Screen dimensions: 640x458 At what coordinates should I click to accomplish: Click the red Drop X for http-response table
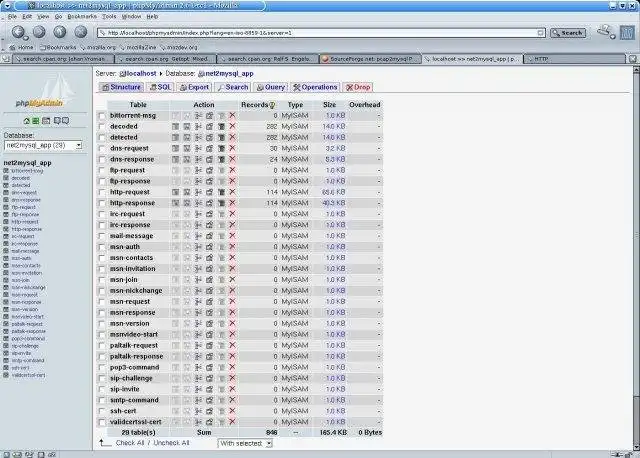[232, 203]
